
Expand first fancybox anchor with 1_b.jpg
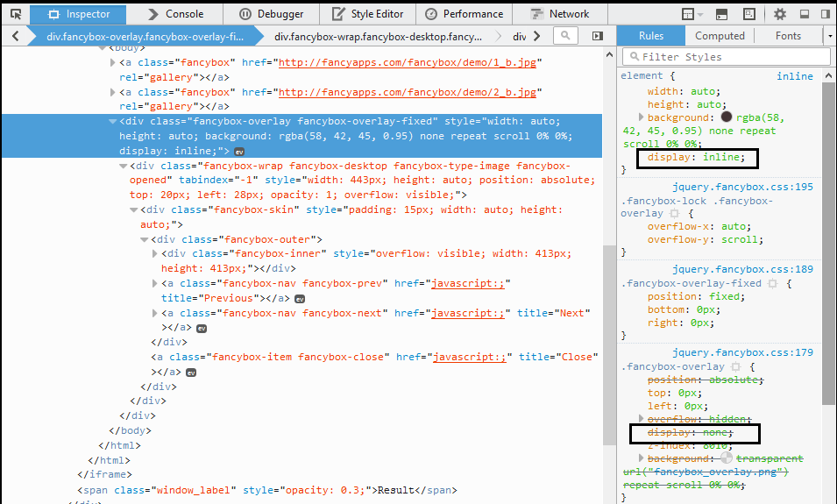click(x=113, y=62)
